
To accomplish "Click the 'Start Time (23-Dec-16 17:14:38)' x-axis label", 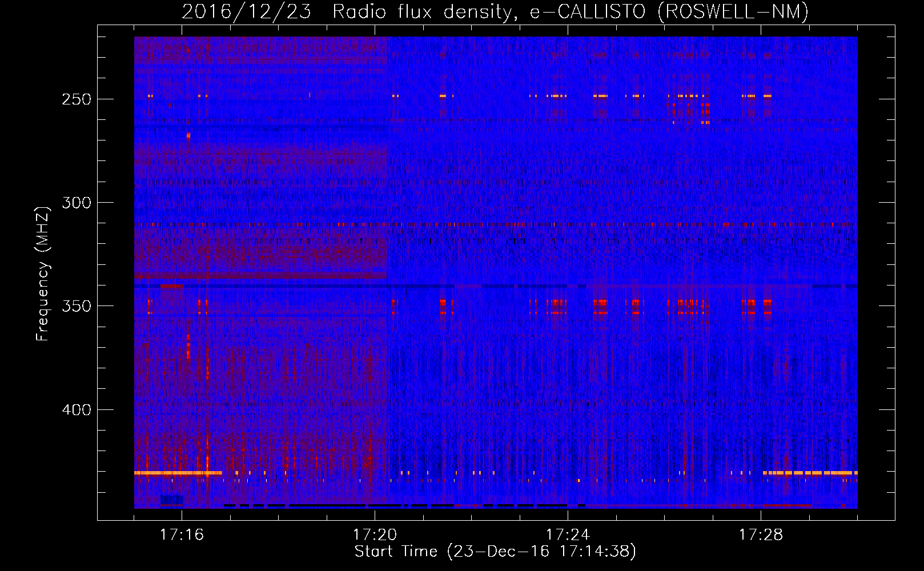I will tap(495, 552).
